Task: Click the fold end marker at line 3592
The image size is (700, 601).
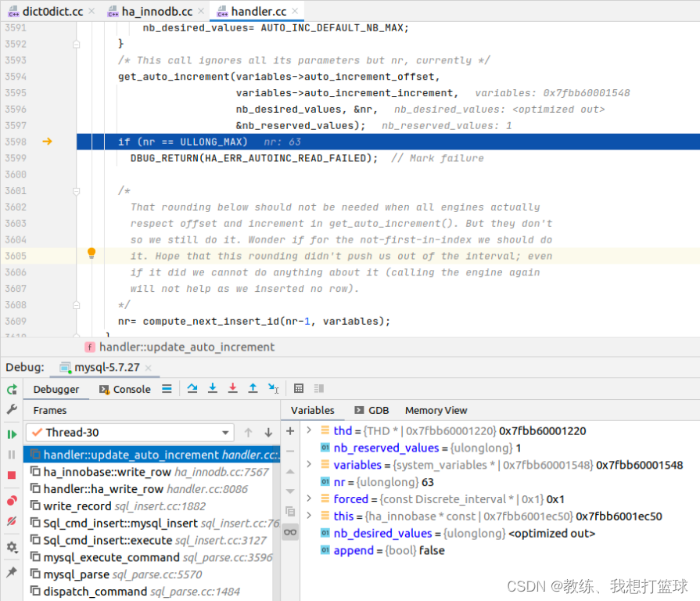Action: pos(77,44)
